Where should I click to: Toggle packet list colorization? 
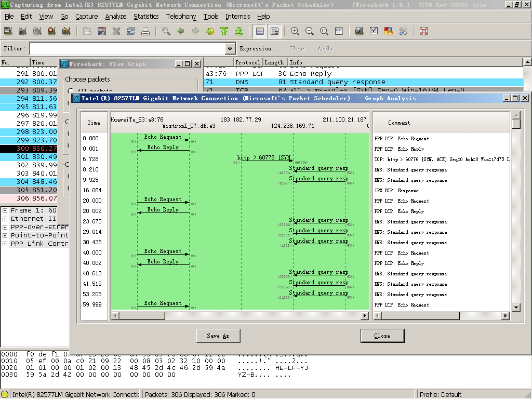pyautogui.click(x=260, y=31)
